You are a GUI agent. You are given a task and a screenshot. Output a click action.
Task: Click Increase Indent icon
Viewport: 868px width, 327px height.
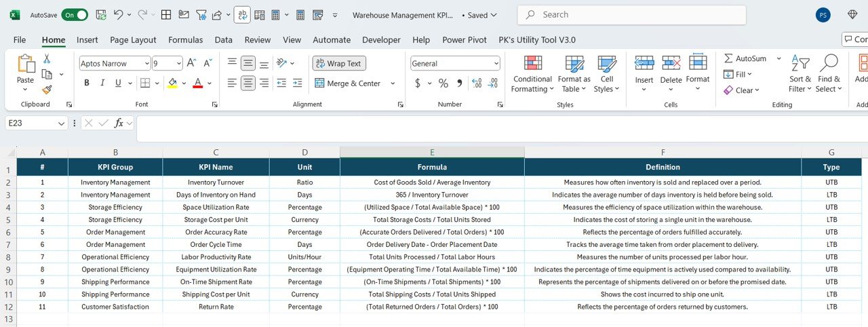[x=298, y=83]
